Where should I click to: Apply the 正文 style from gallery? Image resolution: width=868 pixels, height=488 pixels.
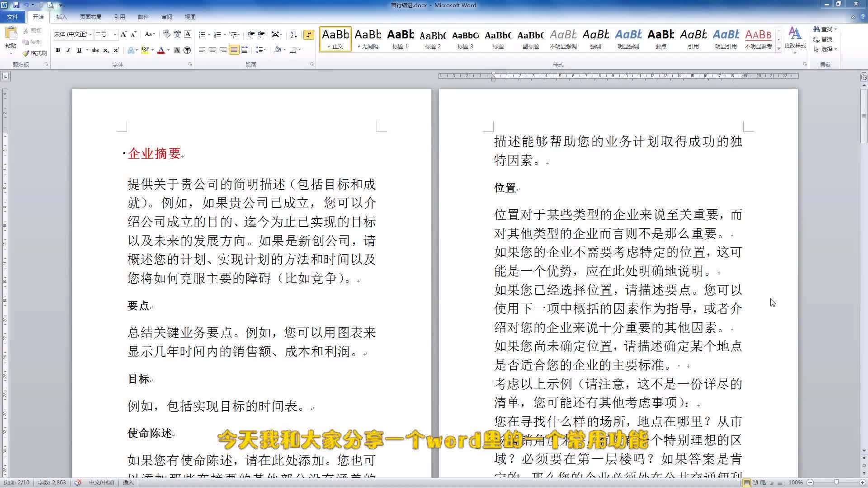point(335,38)
